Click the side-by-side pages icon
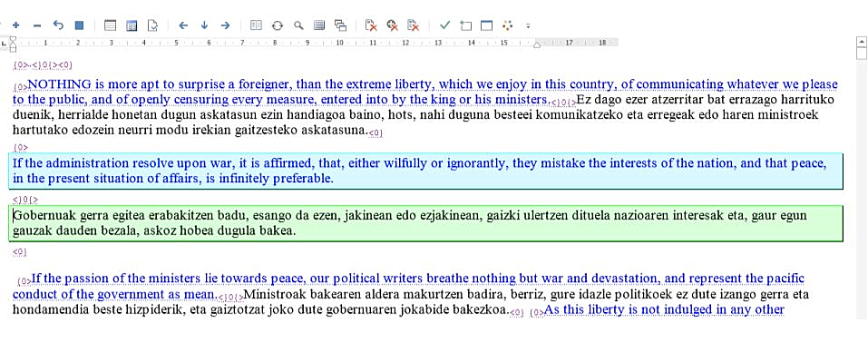Viewport: 868px width, 342px height. click(x=256, y=24)
